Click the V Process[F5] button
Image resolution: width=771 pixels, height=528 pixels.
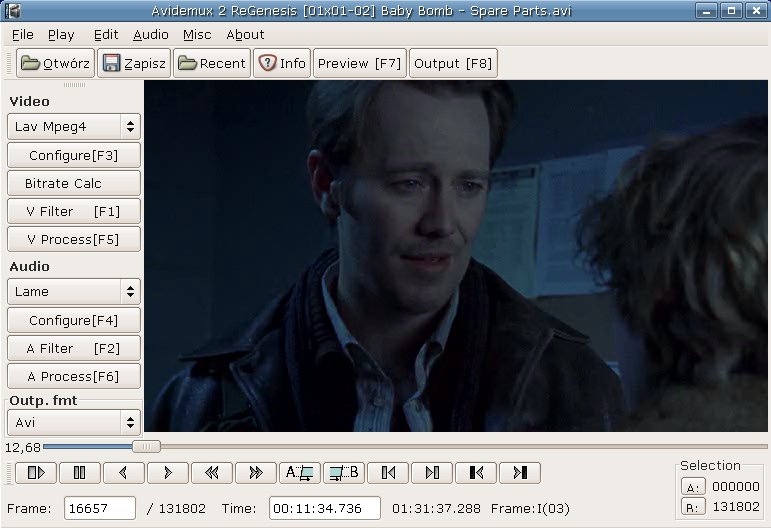(74, 239)
